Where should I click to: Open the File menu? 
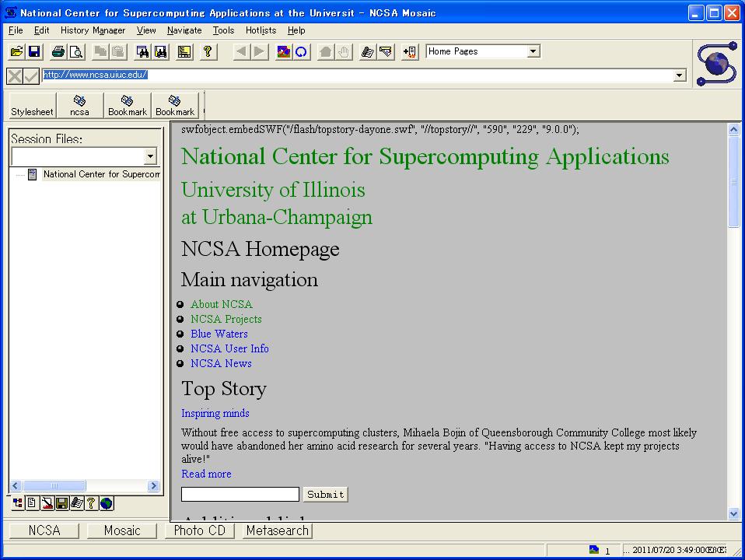click(x=16, y=30)
